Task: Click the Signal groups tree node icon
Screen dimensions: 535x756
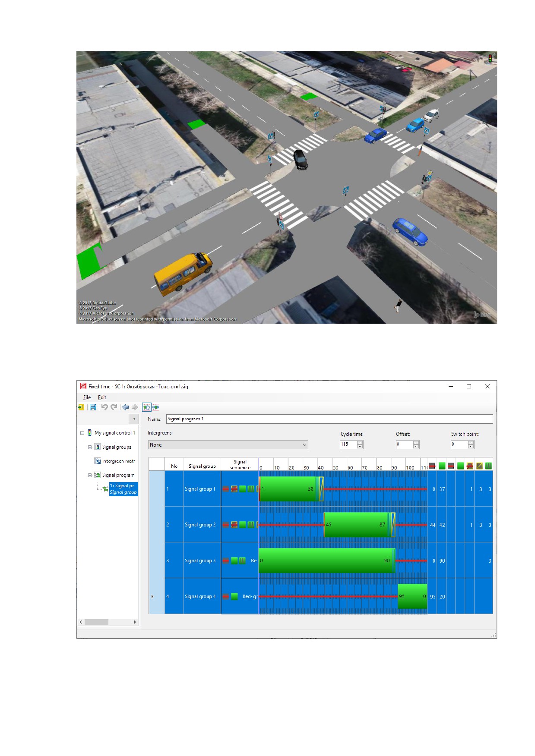Action: click(98, 447)
